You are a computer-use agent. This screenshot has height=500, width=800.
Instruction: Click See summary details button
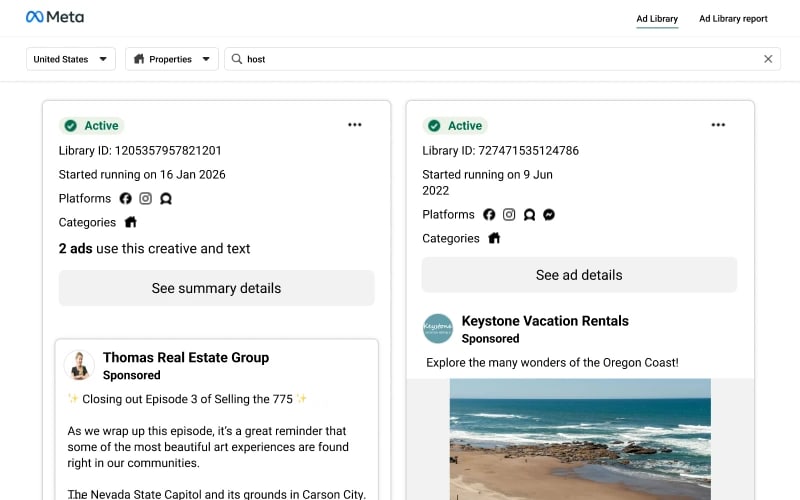click(216, 288)
